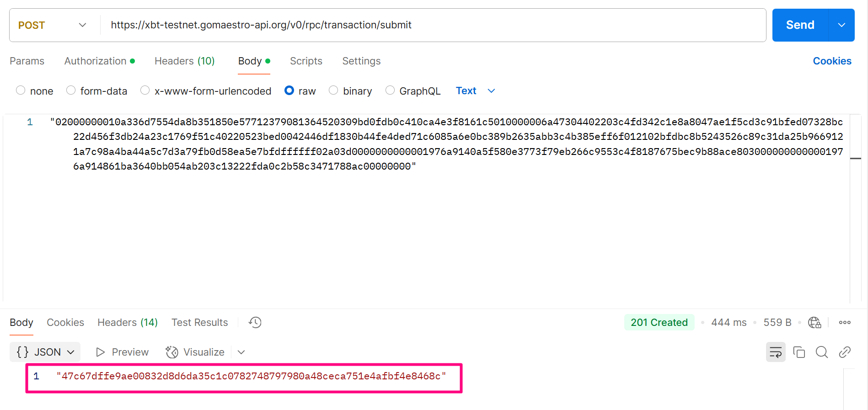Switch to the Authorization tab
The width and height of the screenshot is (868, 410).
point(99,61)
